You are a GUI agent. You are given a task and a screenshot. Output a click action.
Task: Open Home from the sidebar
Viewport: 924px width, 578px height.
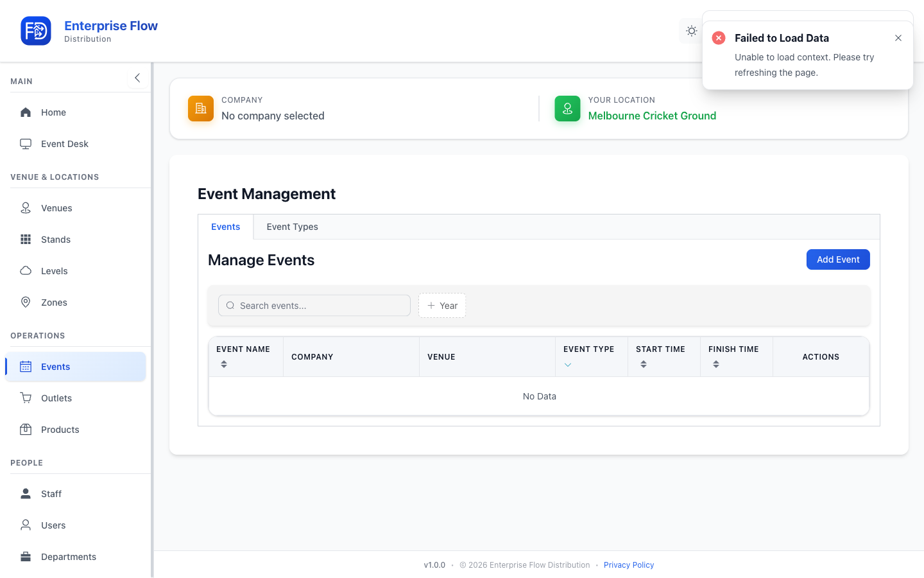(x=76, y=112)
